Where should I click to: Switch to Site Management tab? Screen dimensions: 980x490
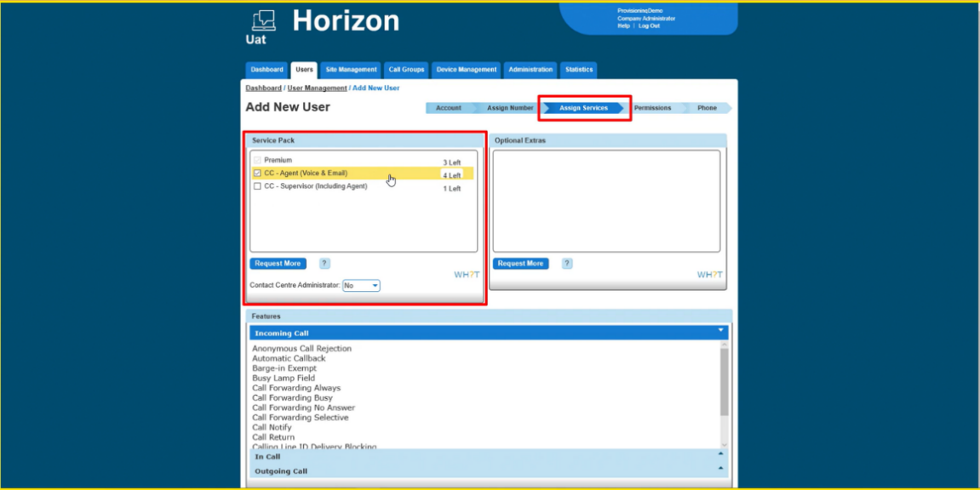click(352, 70)
